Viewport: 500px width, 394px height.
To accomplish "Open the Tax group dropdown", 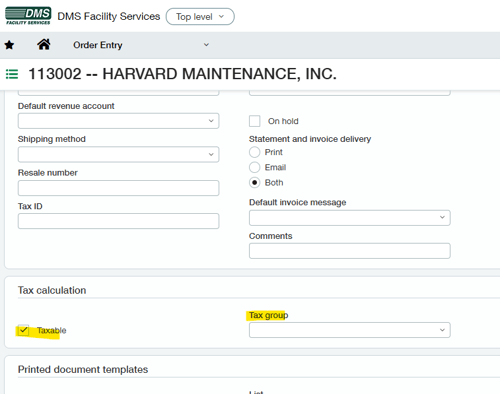I will (x=350, y=330).
